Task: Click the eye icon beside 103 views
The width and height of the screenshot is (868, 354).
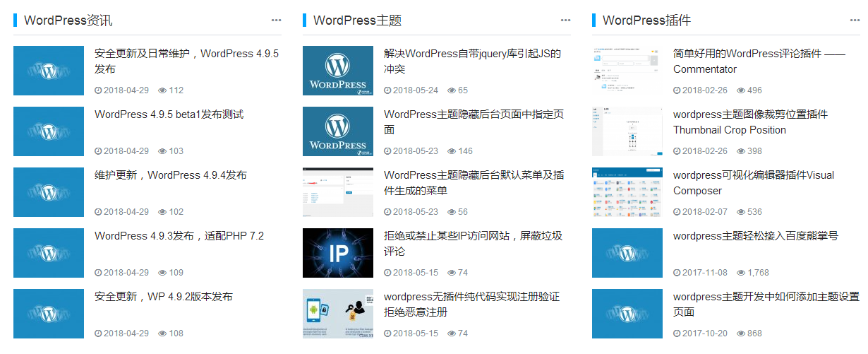Action: (x=162, y=151)
